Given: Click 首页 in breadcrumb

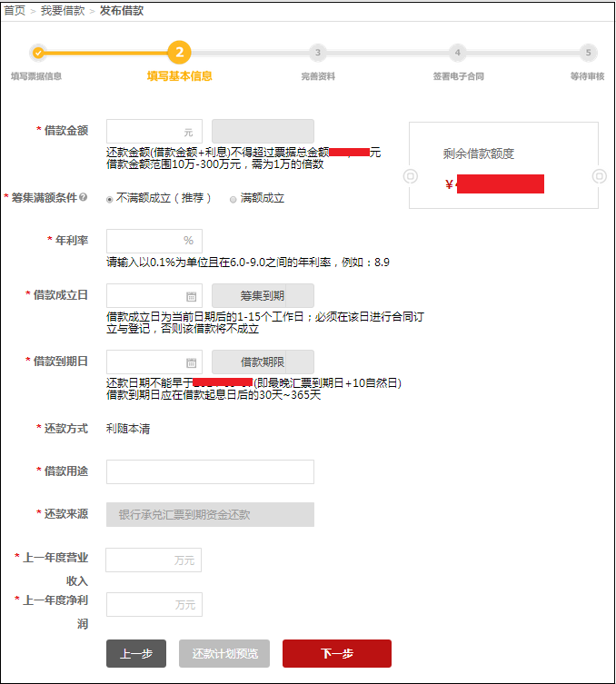Looking at the screenshot, I should [x=15, y=11].
